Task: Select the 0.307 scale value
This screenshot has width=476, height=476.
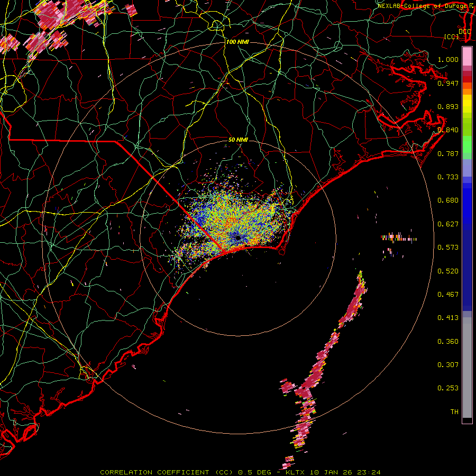Action: coord(448,365)
